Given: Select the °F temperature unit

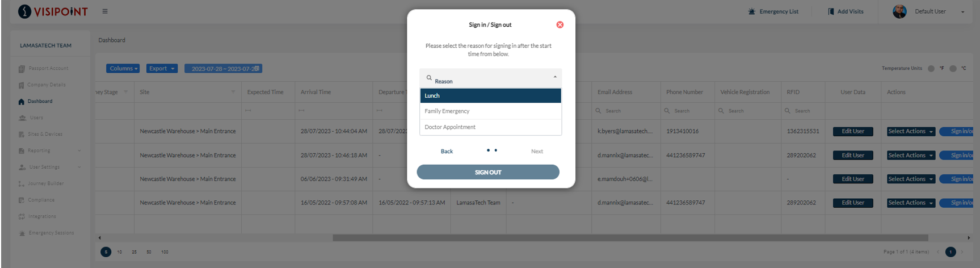Looking at the screenshot, I should [931, 68].
